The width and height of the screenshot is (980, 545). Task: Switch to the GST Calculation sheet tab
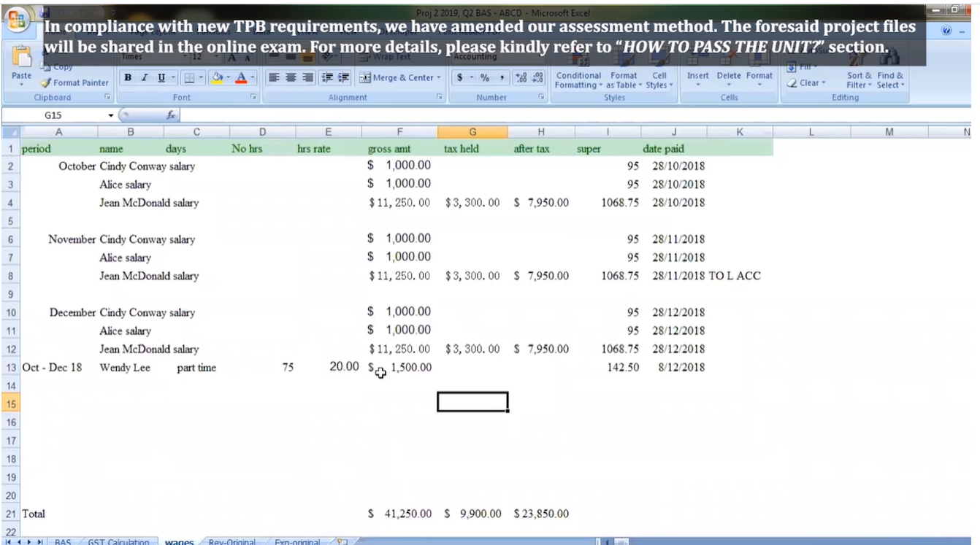[118, 541]
